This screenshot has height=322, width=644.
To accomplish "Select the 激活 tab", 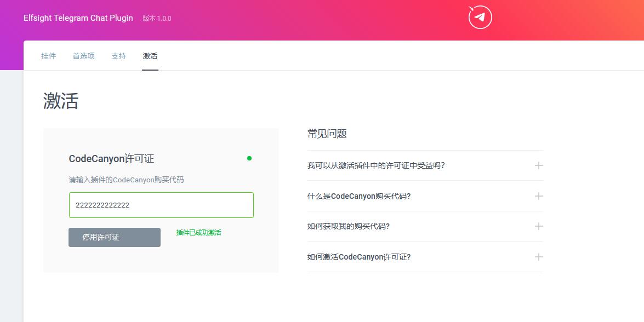I will 150,56.
